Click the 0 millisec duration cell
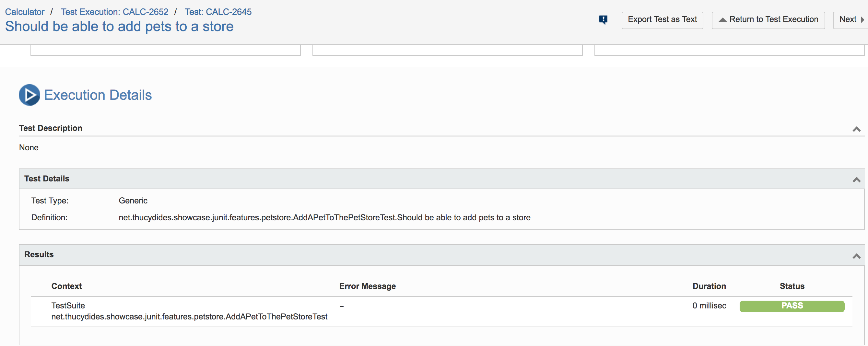868x346 pixels. click(709, 306)
